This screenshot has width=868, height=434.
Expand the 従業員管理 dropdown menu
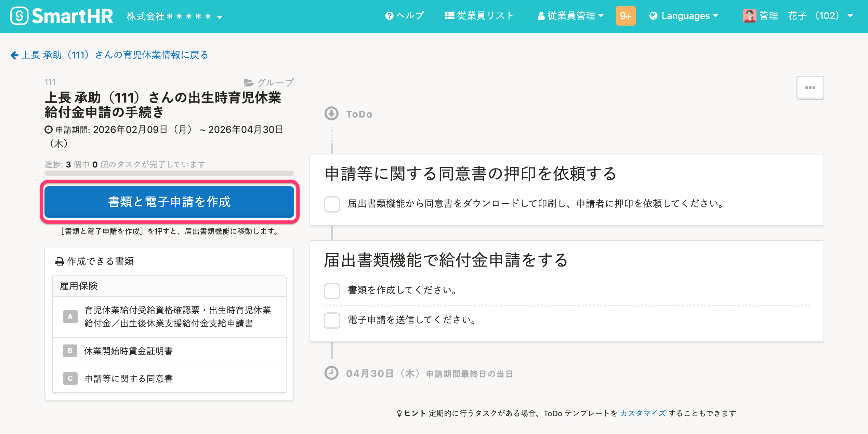[x=570, y=16]
